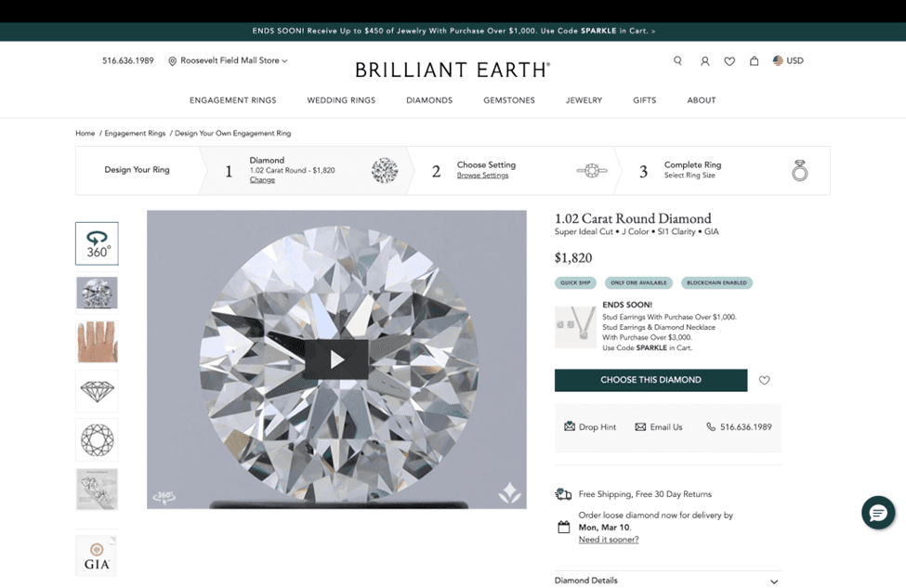This screenshot has width=906, height=588.
Task: Select the round diamond step icon
Action: click(x=385, y=171)
